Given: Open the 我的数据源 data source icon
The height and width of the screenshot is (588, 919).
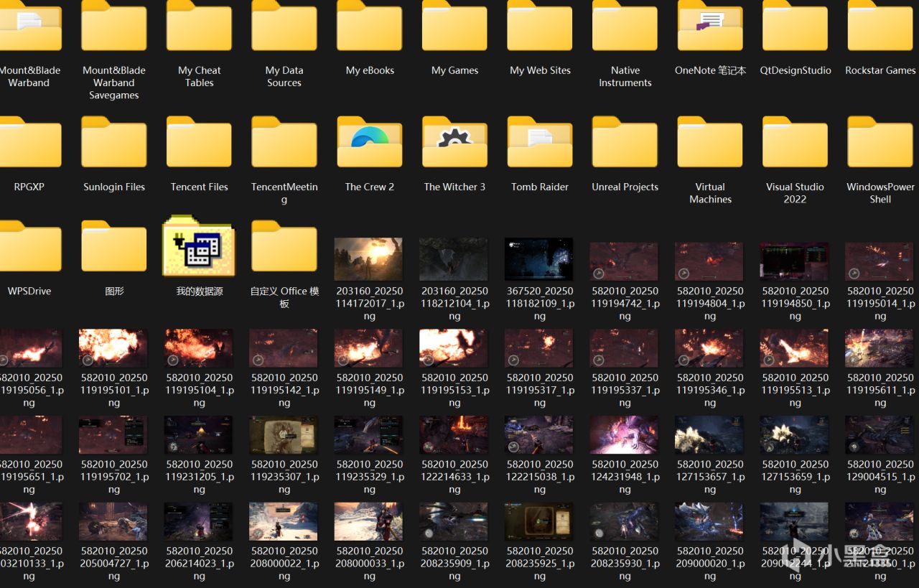Looking at the screenshot, I should pyautogui.click(x=199, y=246).
